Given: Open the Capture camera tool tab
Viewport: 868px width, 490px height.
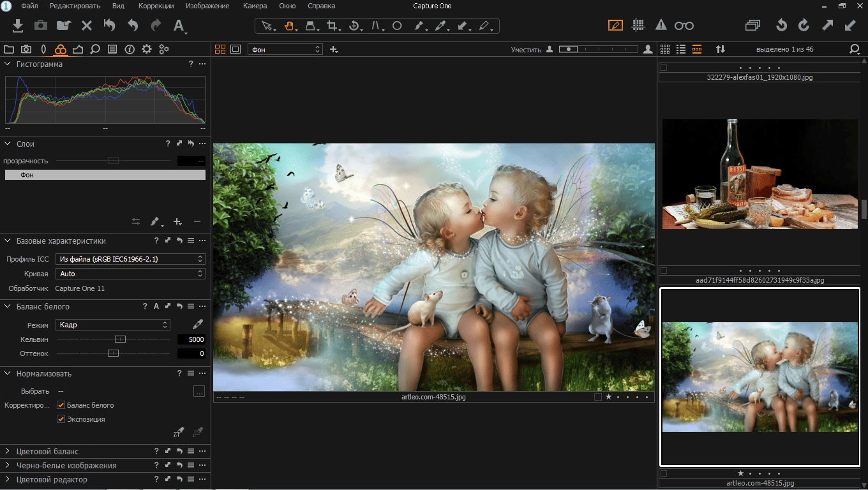Looking at the screenshot, I should coord(26,49).
